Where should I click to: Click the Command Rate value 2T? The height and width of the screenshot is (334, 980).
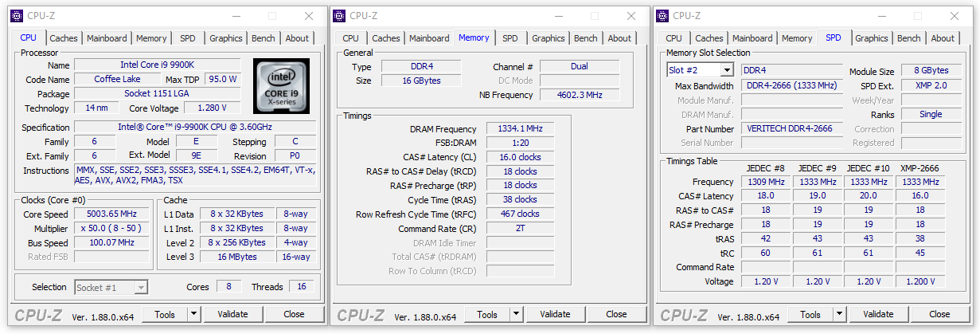[x=520, y=228]
